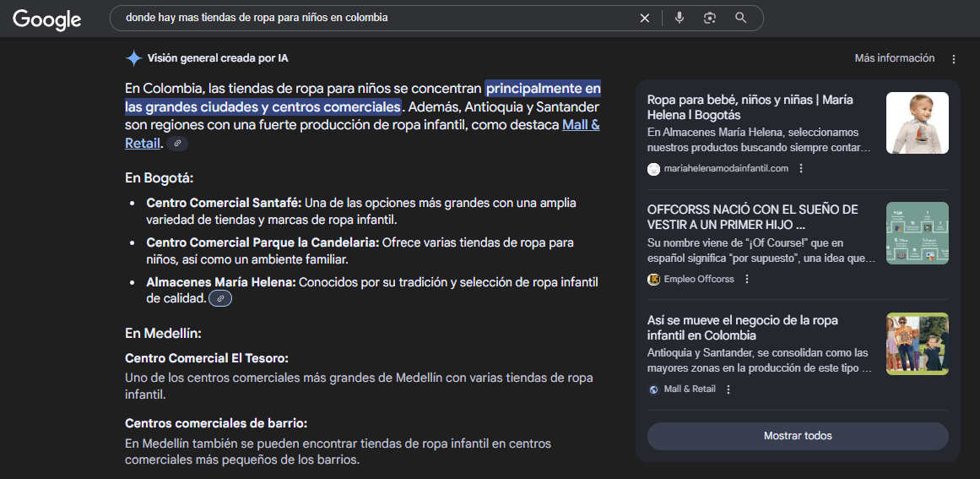The height and width of the screenshot is (479, 980).
Task: Click the Empleo Offcorss source label
Action: (699, 279)
